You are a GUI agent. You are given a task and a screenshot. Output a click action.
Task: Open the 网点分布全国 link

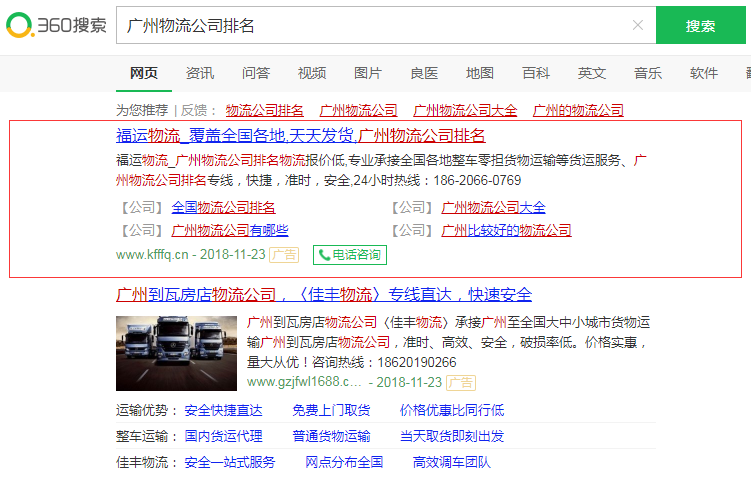click(344, 462)
